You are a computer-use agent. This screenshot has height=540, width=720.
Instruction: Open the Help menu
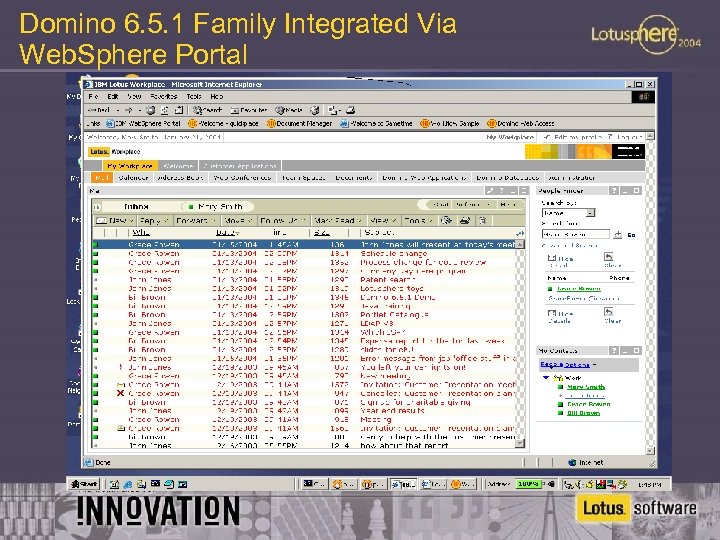(217, 96)
